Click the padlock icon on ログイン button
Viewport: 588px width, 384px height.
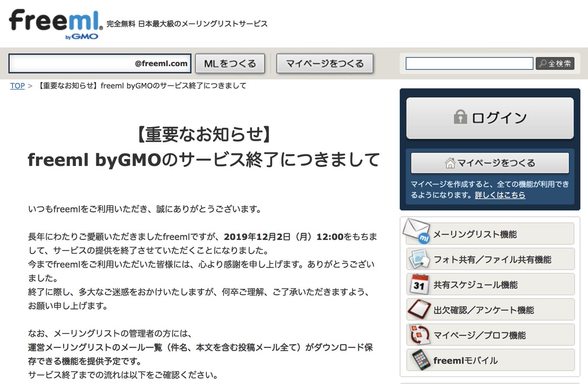460,117
